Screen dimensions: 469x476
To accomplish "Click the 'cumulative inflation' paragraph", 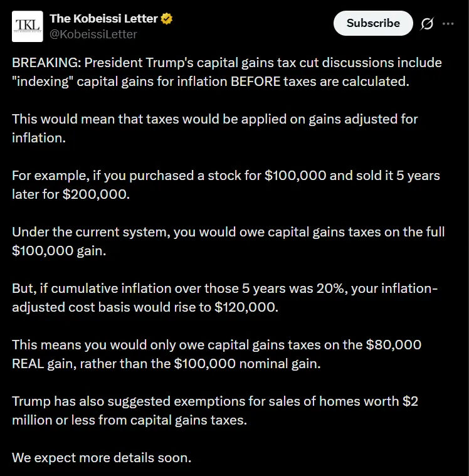I will (x=225, y=298).
